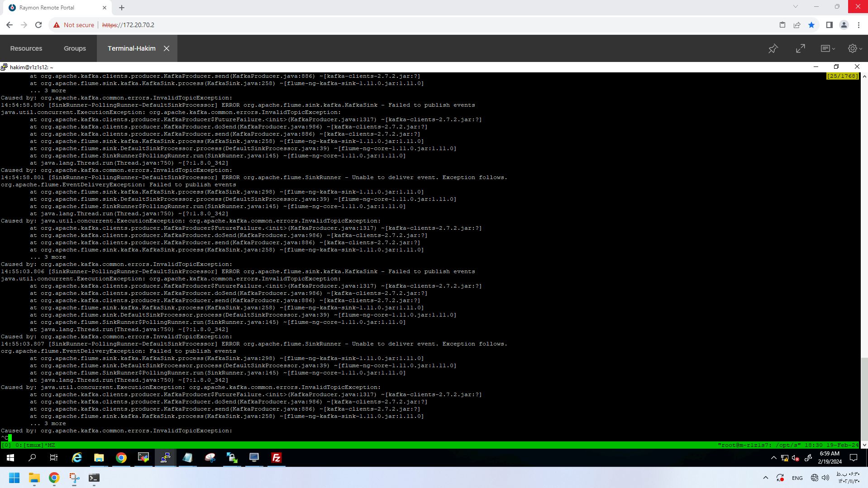Viewport: 868px width, 488px height.
Task: Open the portal gear settings dropdown
Action: pos(855,48)
